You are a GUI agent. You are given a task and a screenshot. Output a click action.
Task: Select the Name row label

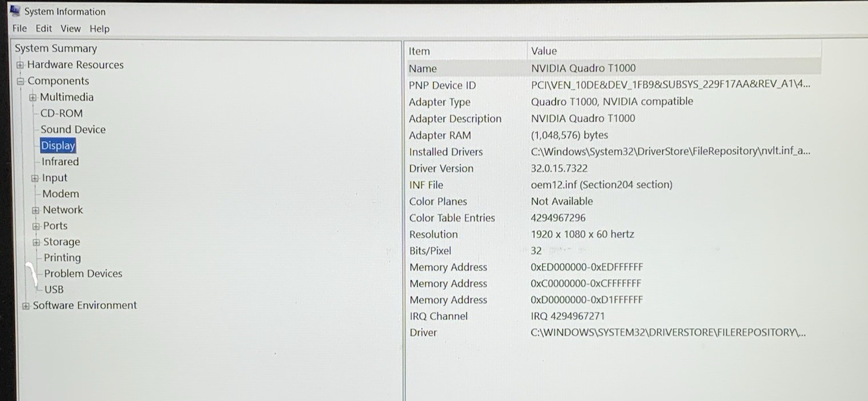(423, 69)
